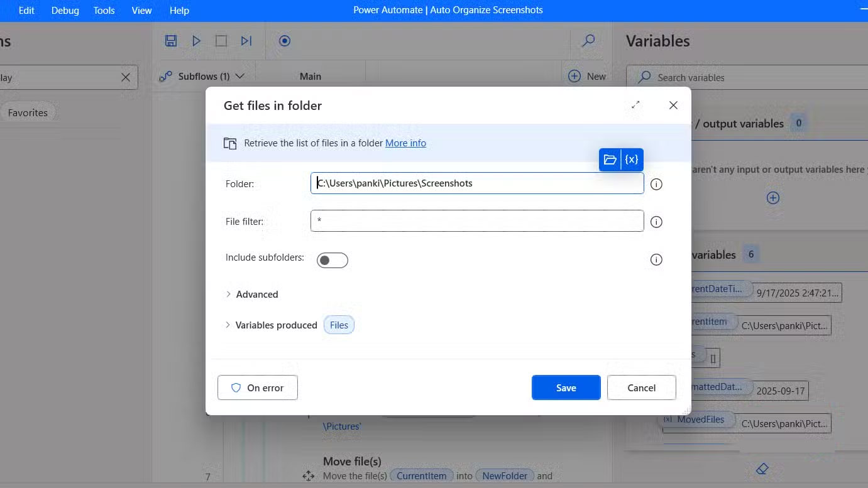Click the path value next to CurrentItem variable
Image resolution: width=868 pixels, height=488 pixels.
[784, 326]
